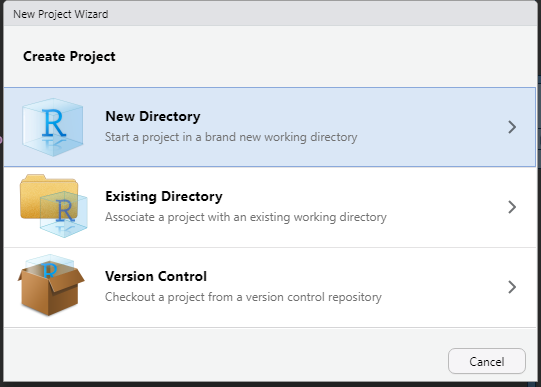Click 'Checkout a project from a version control repository'
This screenshot has width=541, height=387.
243,297
